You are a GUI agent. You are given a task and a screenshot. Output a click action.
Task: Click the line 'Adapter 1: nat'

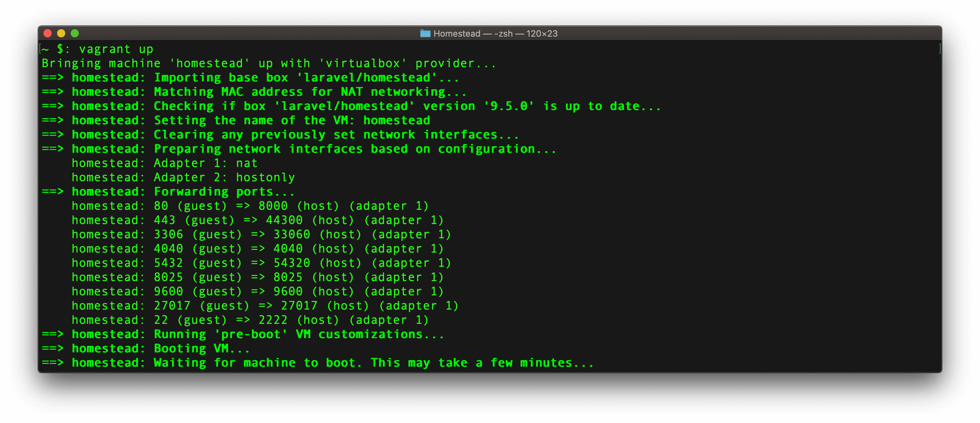click(165, 163)
